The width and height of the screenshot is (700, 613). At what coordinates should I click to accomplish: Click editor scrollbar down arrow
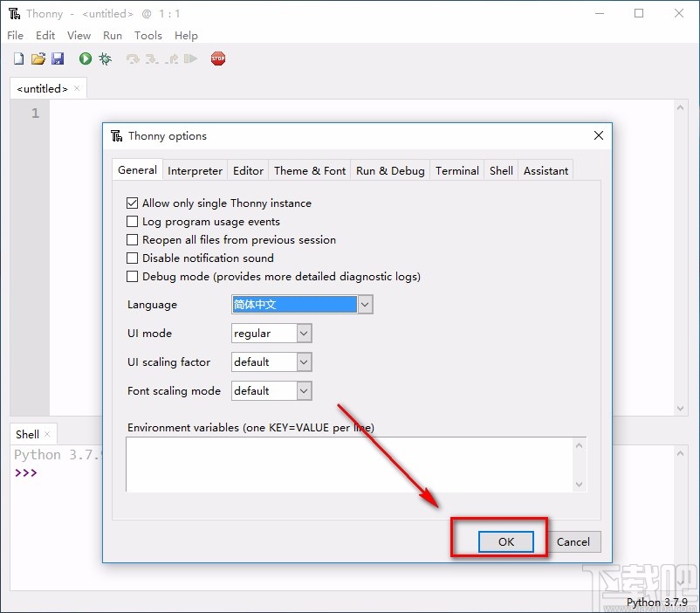tap(680, 409)
